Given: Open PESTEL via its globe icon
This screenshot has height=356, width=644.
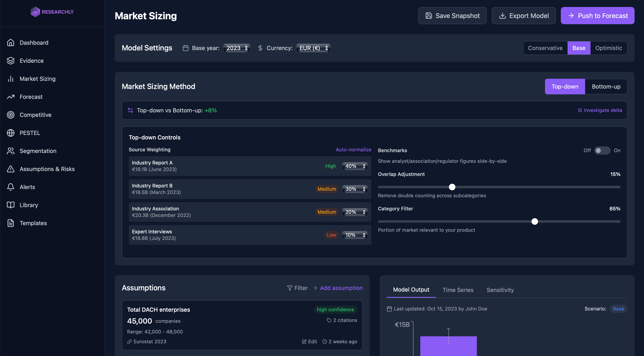Looking at the screenshot, I should click(x=10, y=133).
